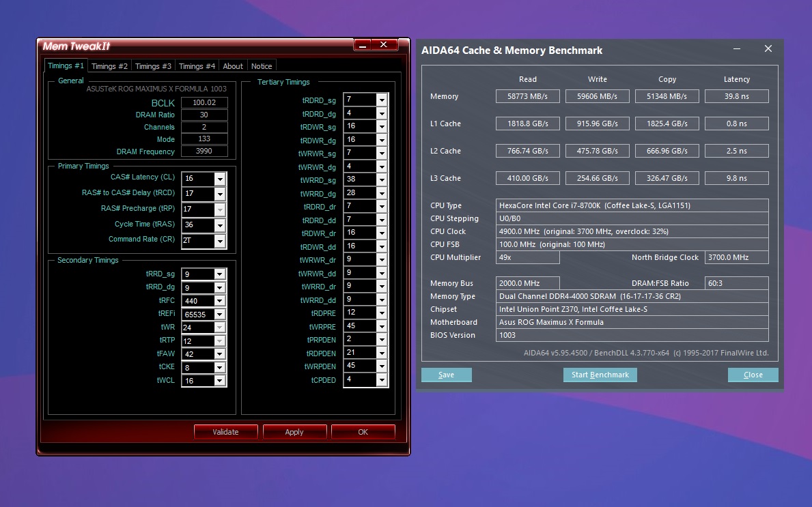Open the tCKE dropdown

coord(220,367)
